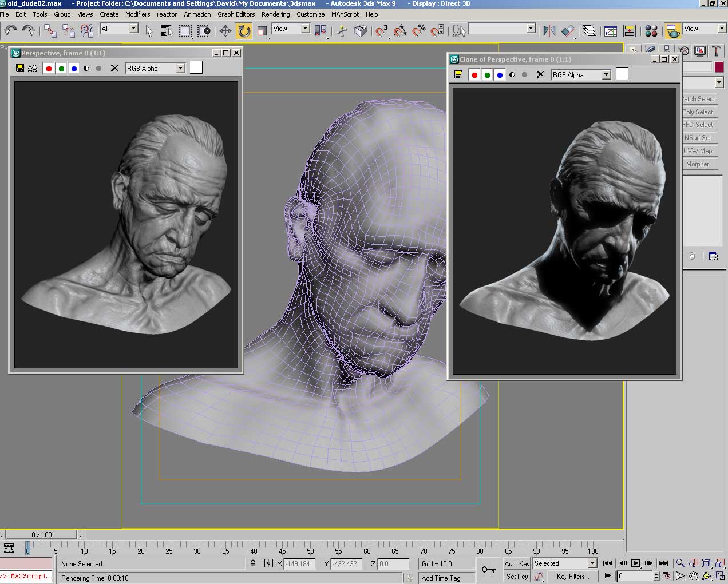Click the 0 / 100 time slider
The width and height of the screenshot is (728, 584).
tap(42, 534)
